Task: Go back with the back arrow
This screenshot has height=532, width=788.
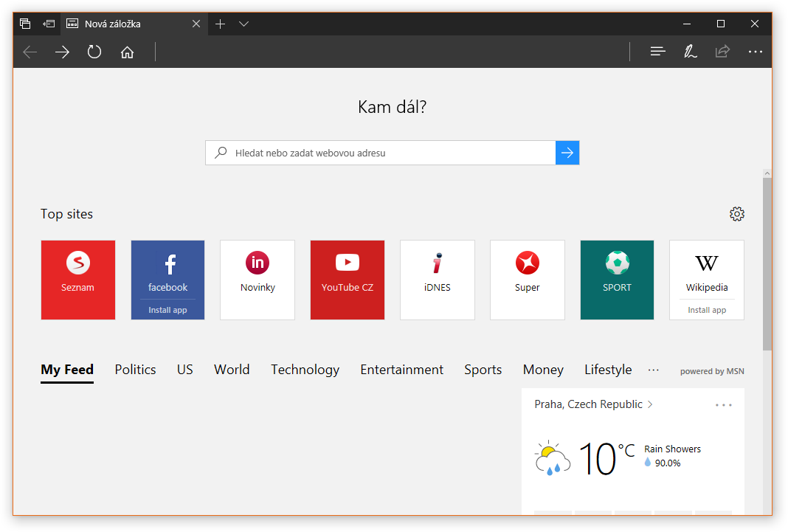Action: [30, 52]
